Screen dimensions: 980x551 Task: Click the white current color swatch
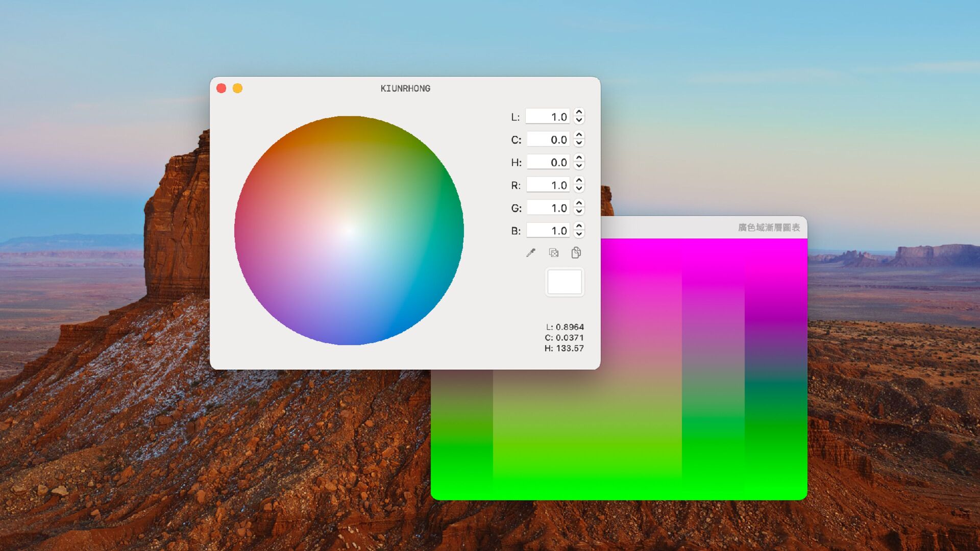[565, 282]
